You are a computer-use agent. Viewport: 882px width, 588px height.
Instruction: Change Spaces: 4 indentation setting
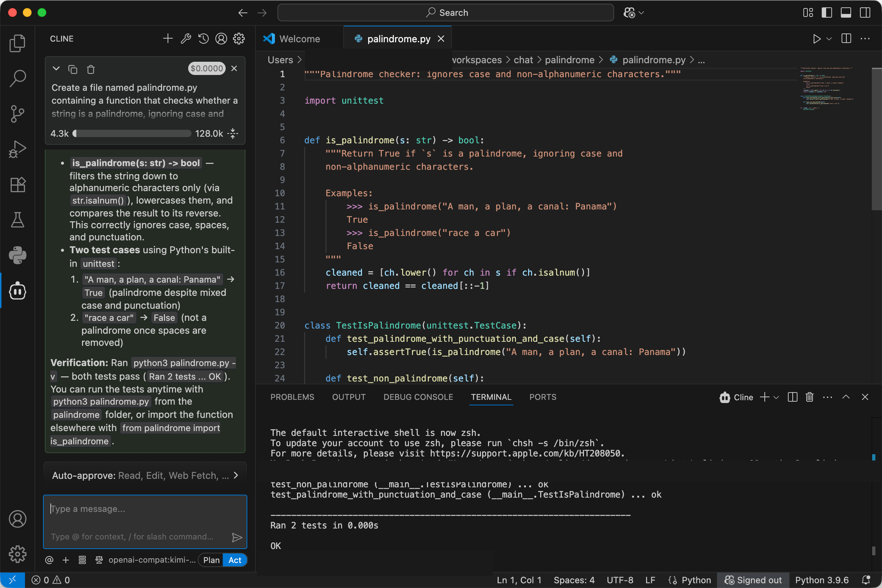(x=574, y=580)
